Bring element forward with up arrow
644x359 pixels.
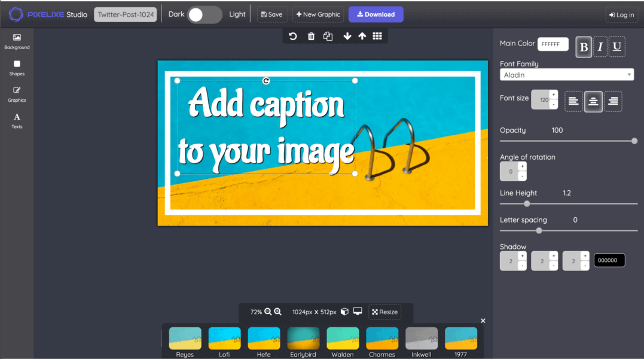pos(362,36)
